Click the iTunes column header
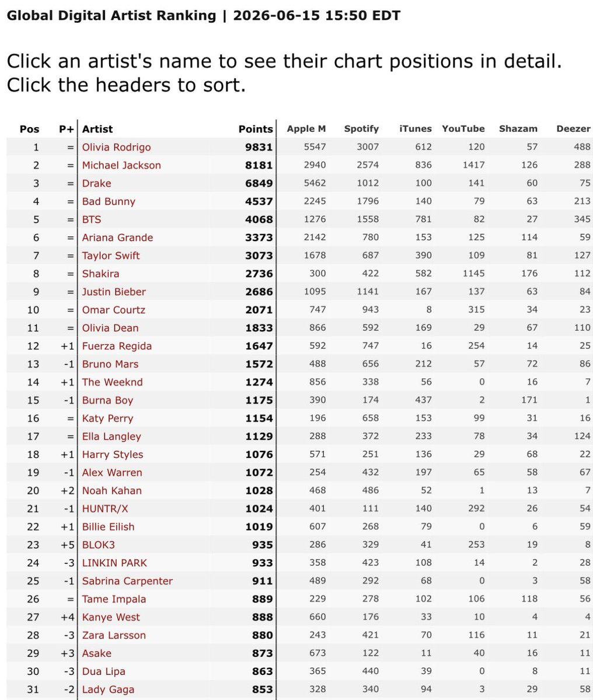 point(416,129)
